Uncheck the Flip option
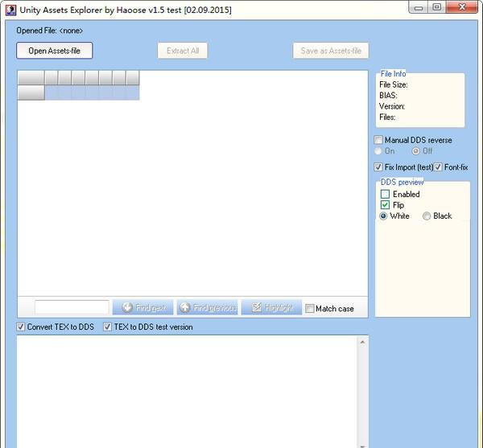Image resolution: width=483 pixels, height=448 pixels. [385, 205]
